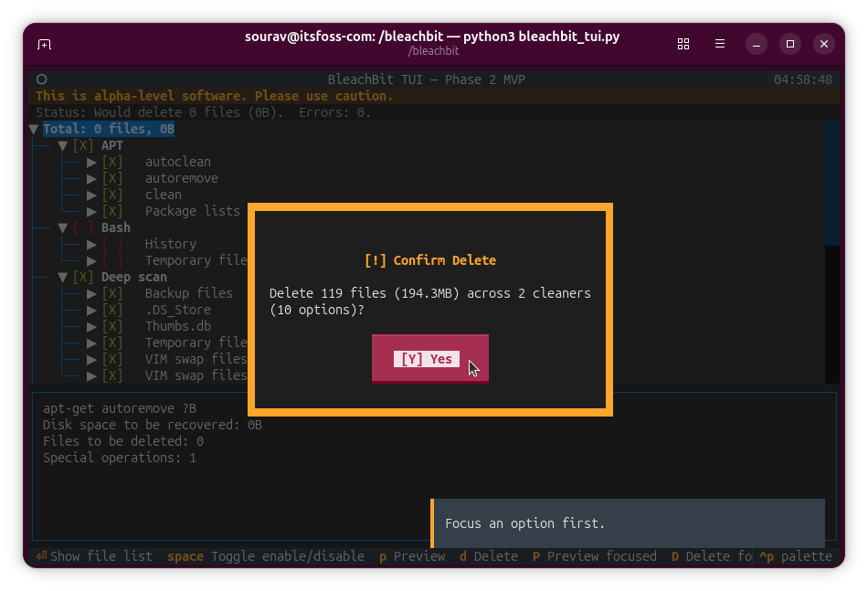The width and height of the screenshot is (868, 591).
Task: Toggle the clean checkbox
Action: [112, 195]
